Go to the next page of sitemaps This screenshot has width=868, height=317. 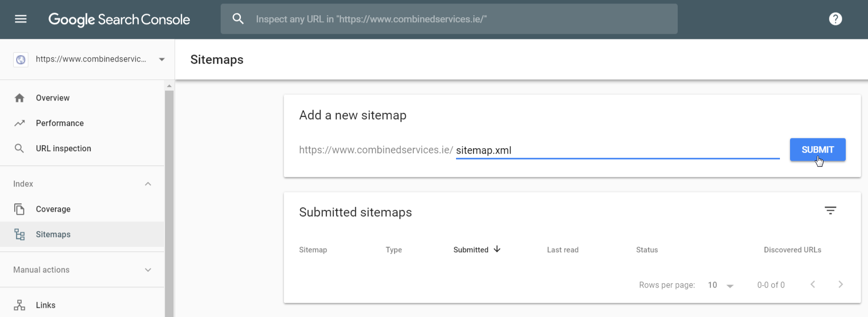tap(841, 285)
